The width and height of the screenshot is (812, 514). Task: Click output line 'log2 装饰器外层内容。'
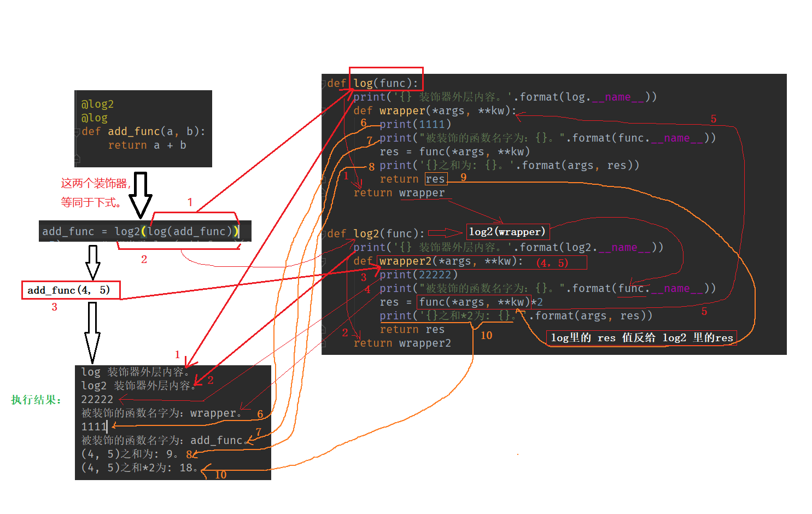pos(138,385)
